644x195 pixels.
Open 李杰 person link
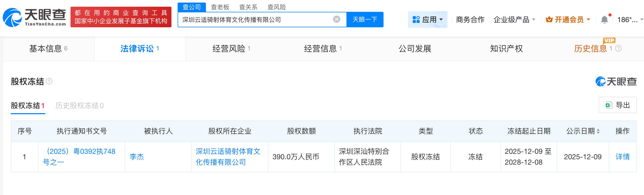[137, 157]
